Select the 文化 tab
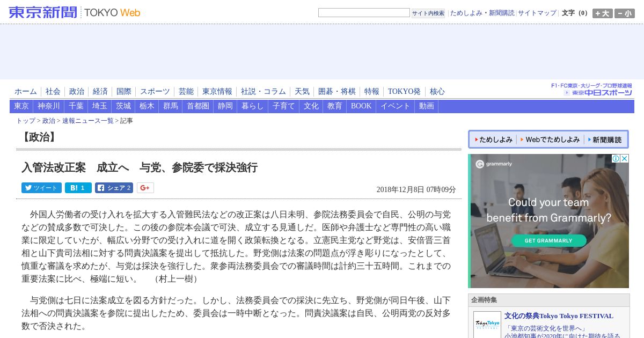644x338 pixels. tap(311, 106)
